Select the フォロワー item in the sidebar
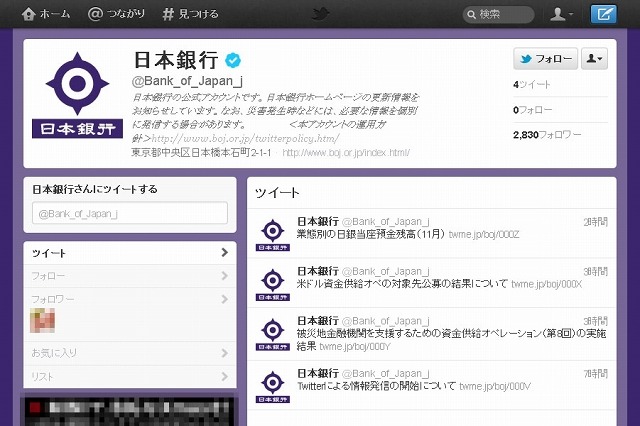Screen dimensions: 640x426 click(x=130, y=300)
